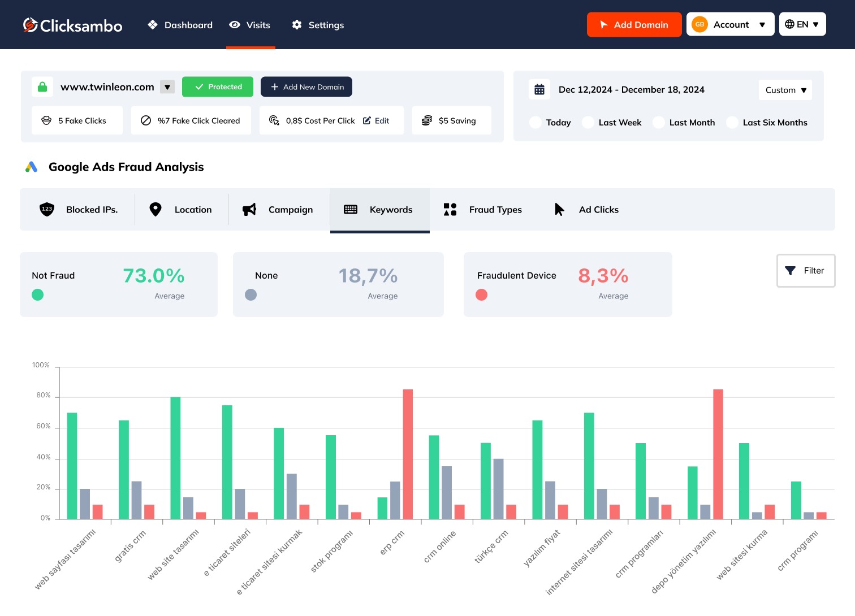Image resolution: width=855 pixels, height=616 pixels.
Task: Click the Campaign megaphone icon
Action: pos(249,210)
